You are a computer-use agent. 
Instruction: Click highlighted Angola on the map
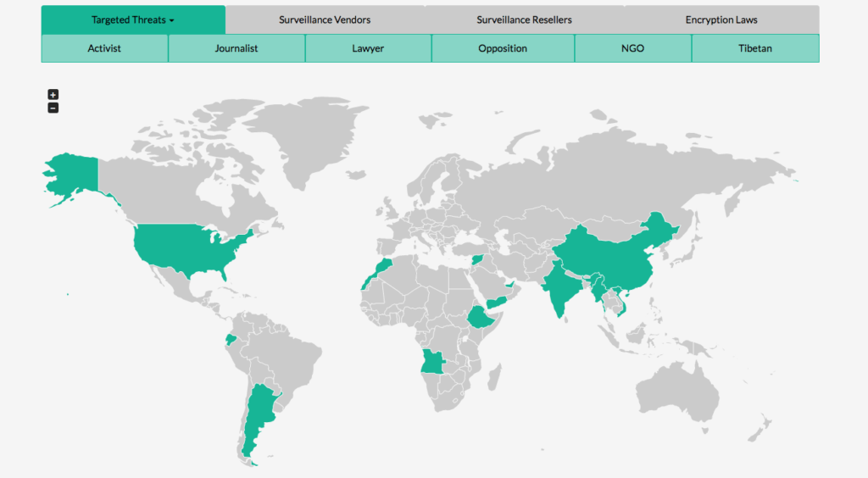coord(433,364)
